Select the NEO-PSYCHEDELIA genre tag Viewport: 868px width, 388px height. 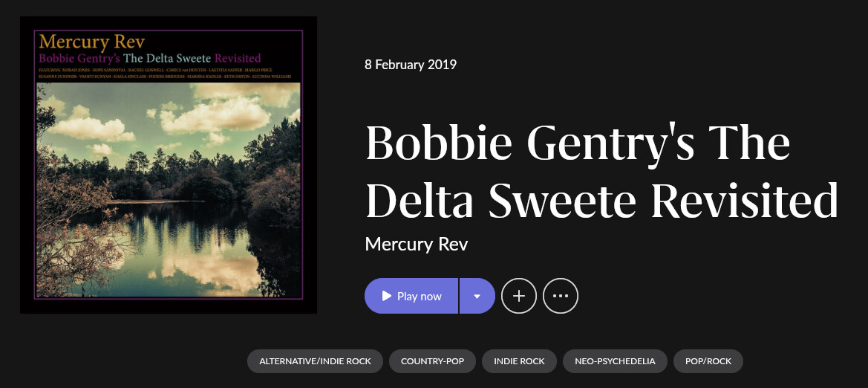(615, 361)
